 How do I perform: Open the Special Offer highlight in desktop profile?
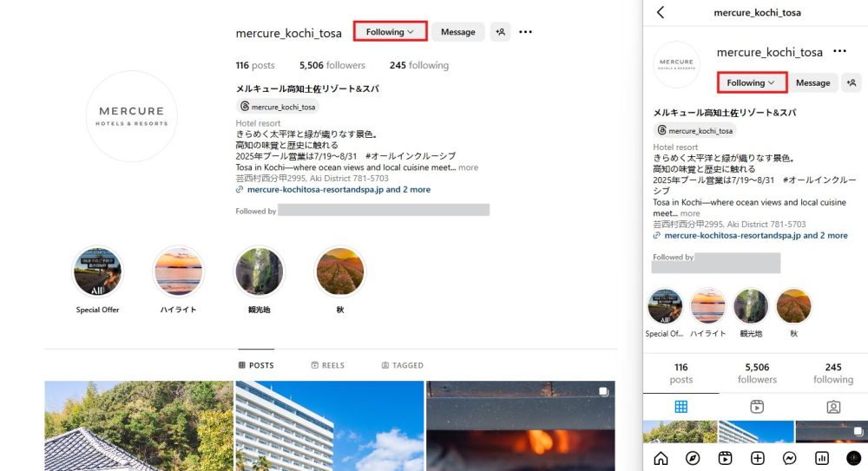97,271
